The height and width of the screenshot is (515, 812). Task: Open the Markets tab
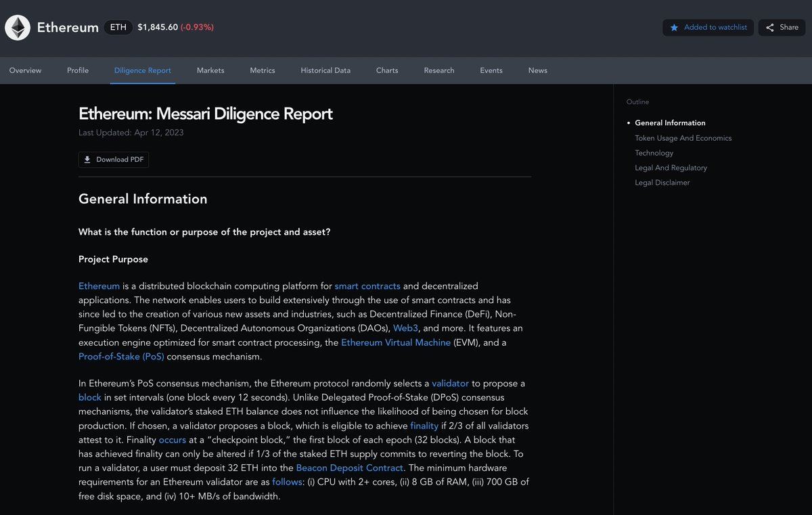(210, 70)
